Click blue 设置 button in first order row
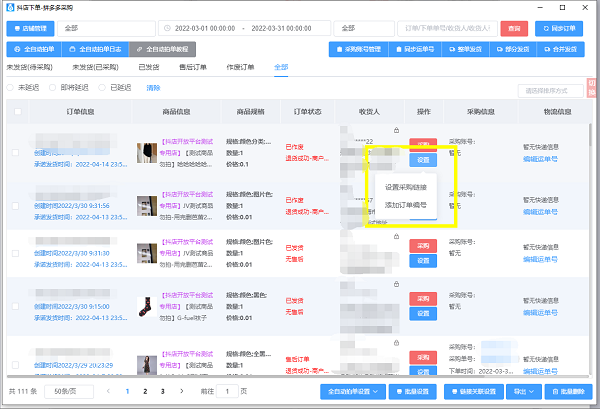 click(423, 160)
